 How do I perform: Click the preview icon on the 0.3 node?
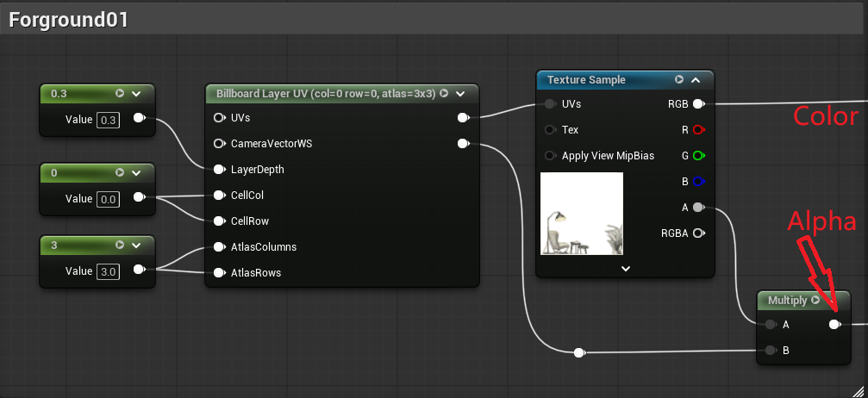point(120,94)
